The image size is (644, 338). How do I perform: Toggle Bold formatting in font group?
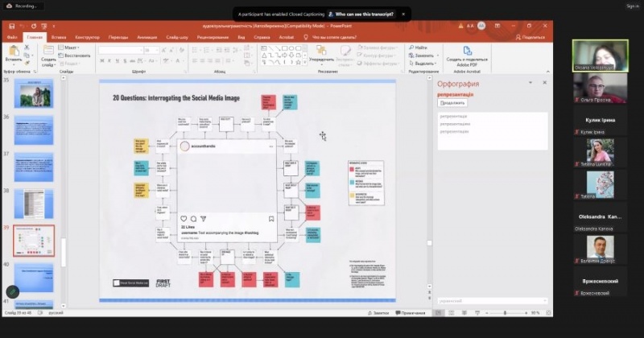point(101,60)
